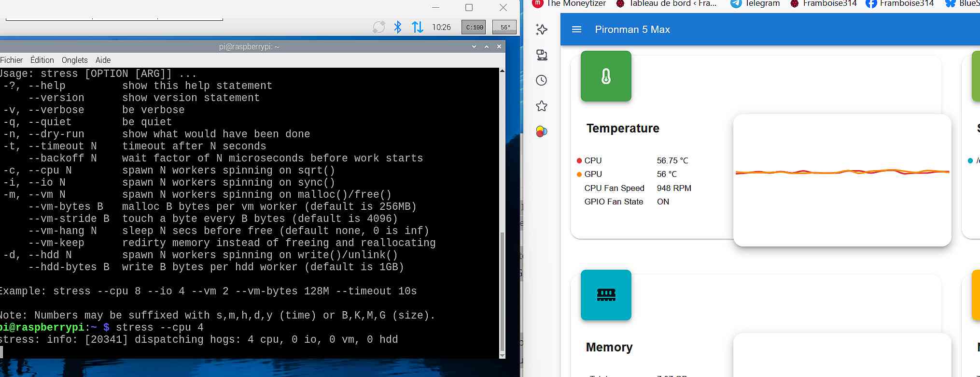Click the 56° temperature tray monitor
Image resolution: width=980 pixels, height=377 pixels.
pos(504,27)
